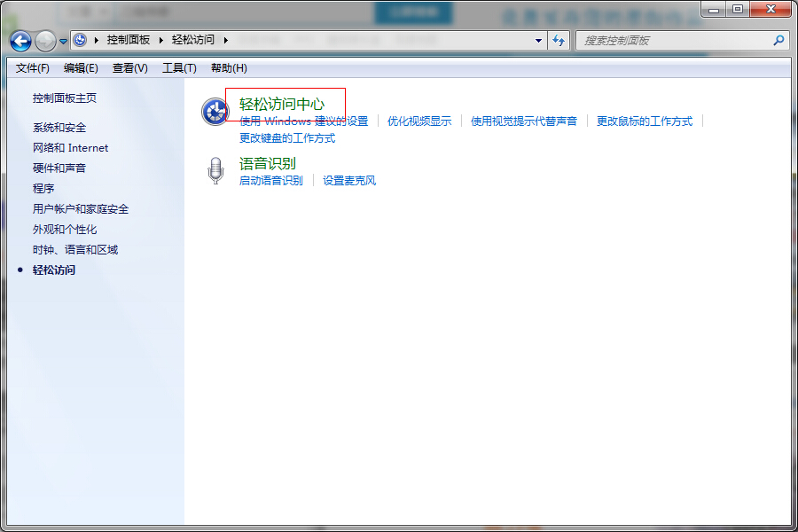Select 更改鼠标的工作方式
Screen dimensions: 798x532
645,121
